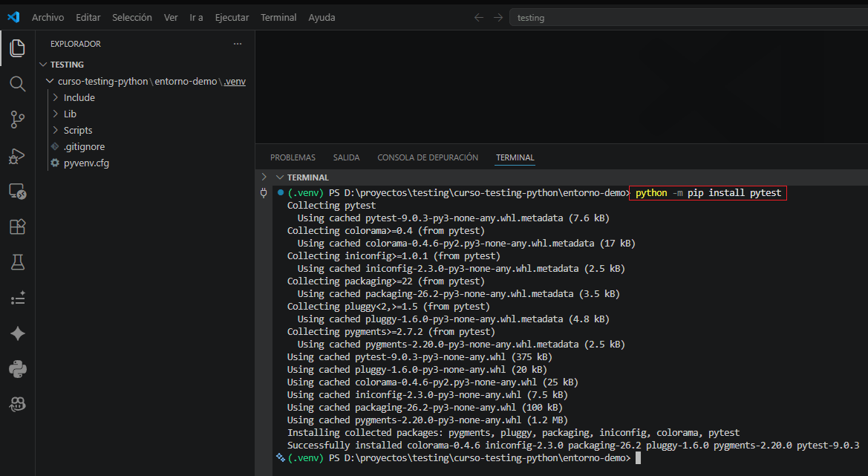This screenshot has height=476, width=868.
Task: Click the 'Collecting pytest' terminal line
Action: [331, 206]
